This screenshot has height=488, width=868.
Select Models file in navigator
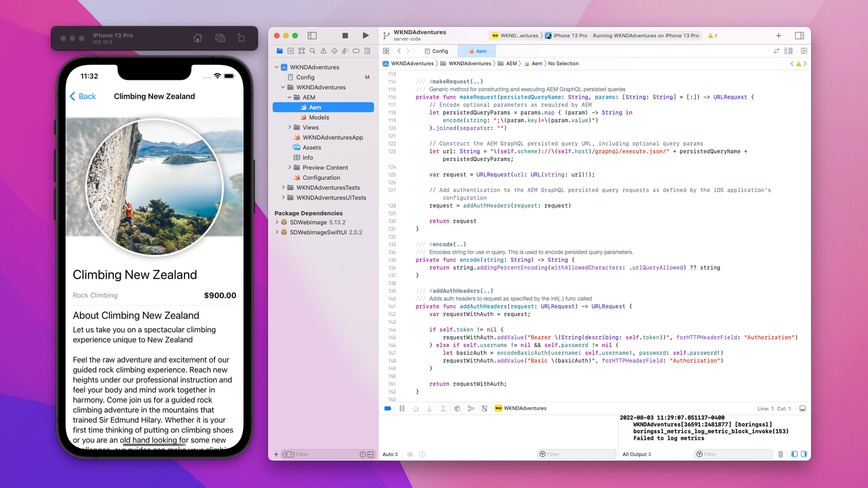click(x=319, y=118)
